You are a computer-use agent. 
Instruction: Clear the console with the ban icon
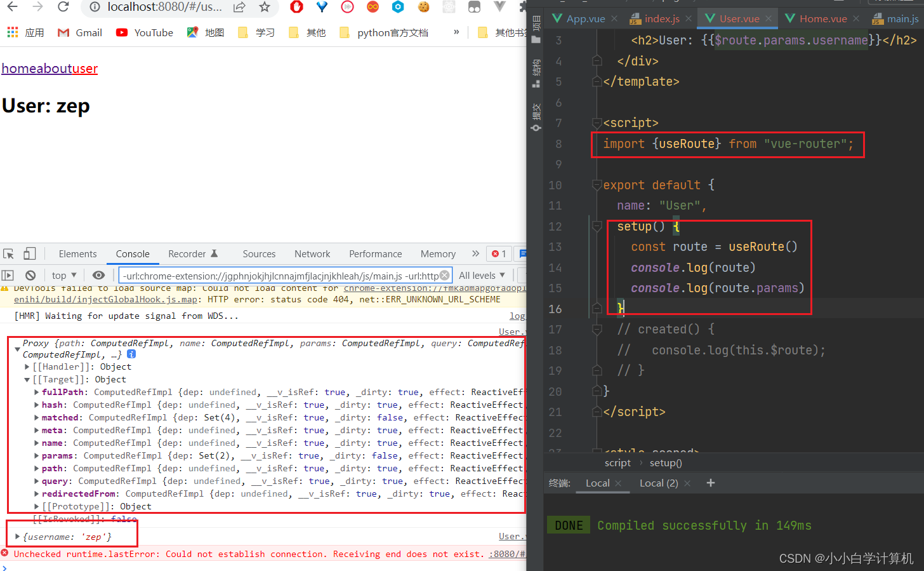[30, 275]
